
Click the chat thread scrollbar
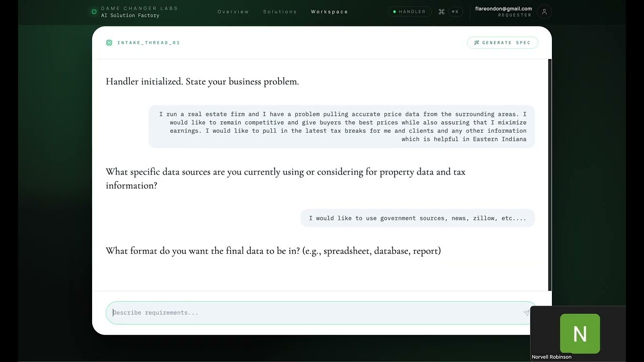coord(550,174)
